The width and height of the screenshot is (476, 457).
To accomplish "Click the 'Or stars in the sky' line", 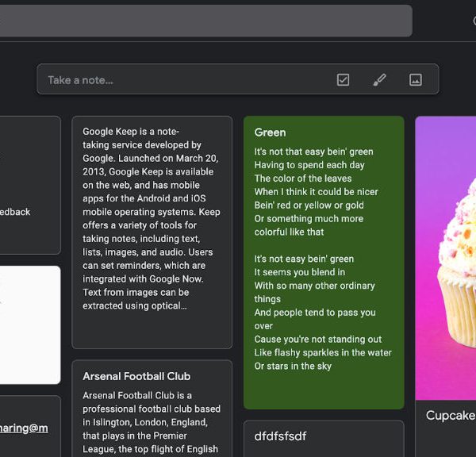I will point(293,367).
